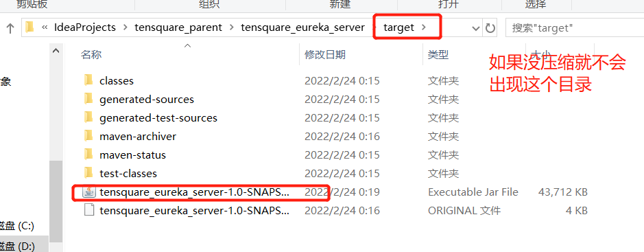Select the tensquare_eureka_server jar file name
644x252 pixels.
point(194,192)
